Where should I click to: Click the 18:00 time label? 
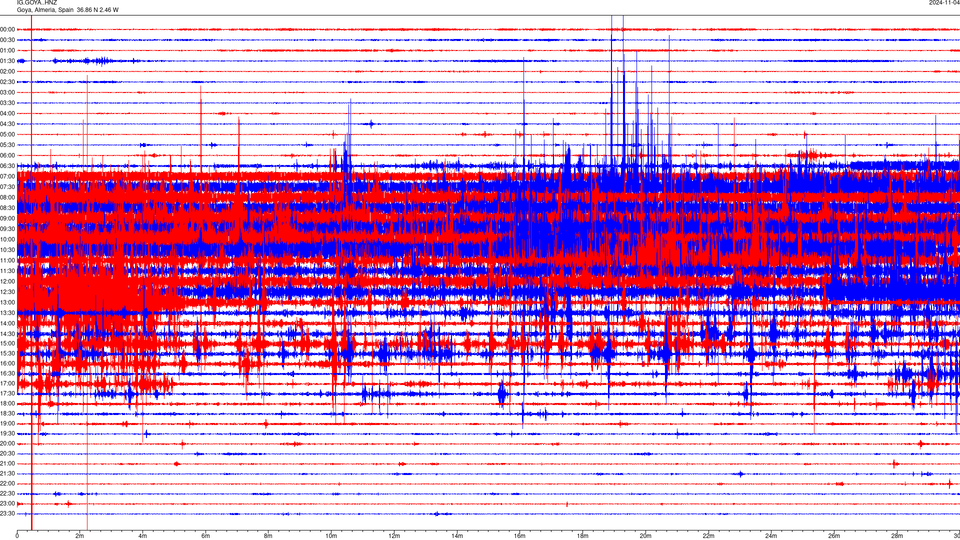(x=7, y=403)
